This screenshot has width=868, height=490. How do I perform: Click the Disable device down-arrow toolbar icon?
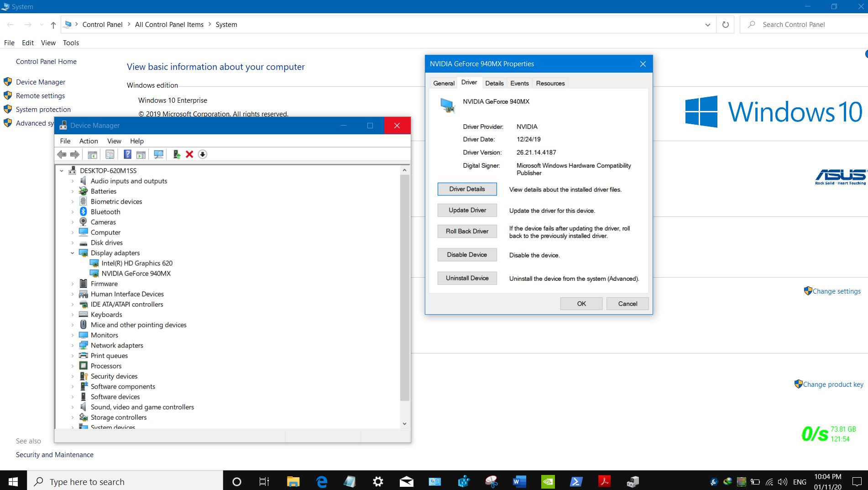203,154
